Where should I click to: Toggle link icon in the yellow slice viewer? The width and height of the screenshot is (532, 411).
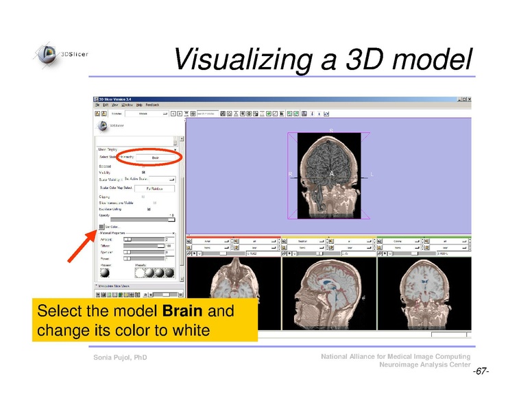285,253
